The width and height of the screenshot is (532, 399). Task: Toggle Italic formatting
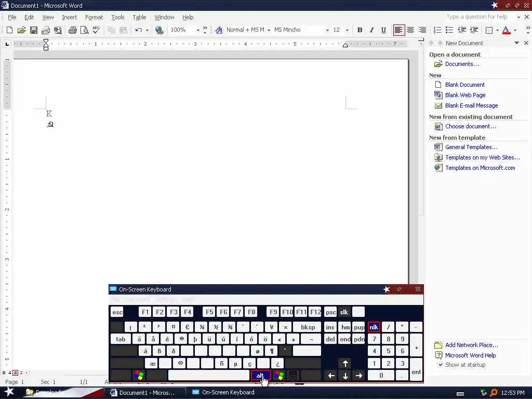[371, 30]
